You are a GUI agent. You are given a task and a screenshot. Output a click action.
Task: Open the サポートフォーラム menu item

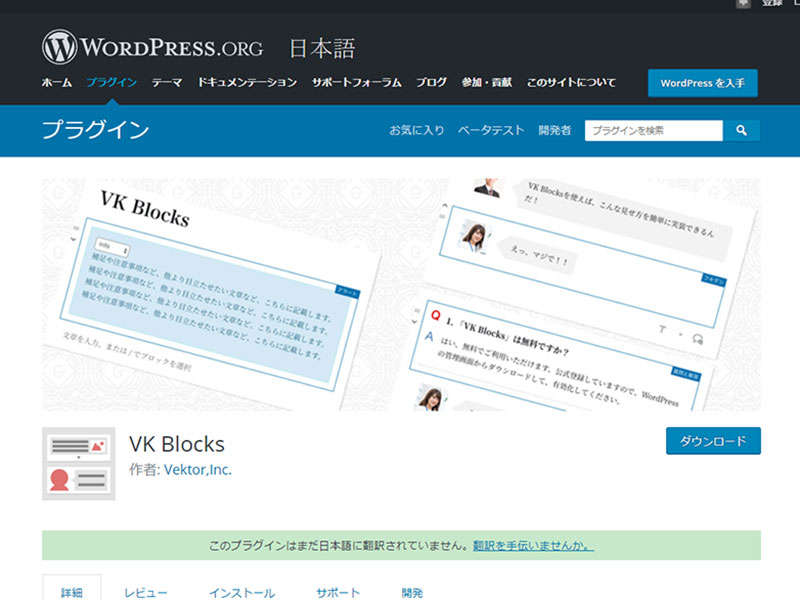pyautogui.click(x=356, y=83)
